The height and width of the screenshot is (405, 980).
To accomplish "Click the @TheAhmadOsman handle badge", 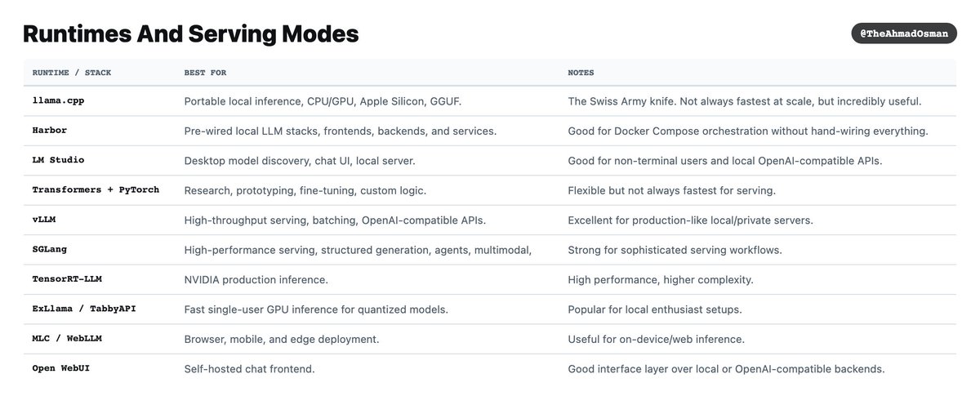I will (x=903, y=33).
